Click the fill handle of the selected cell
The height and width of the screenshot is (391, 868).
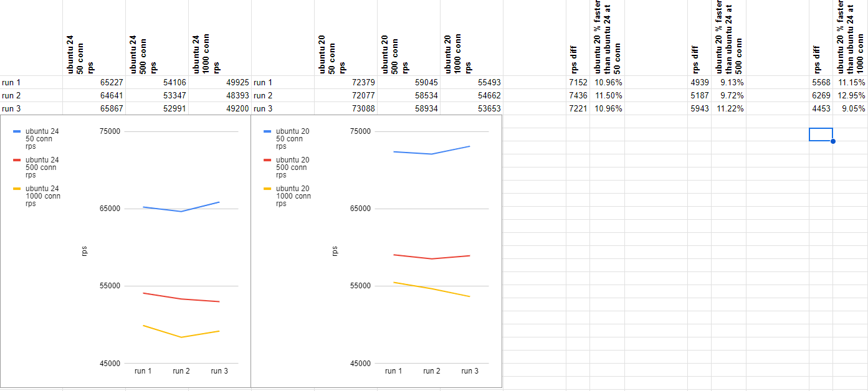tap(833, 141)
